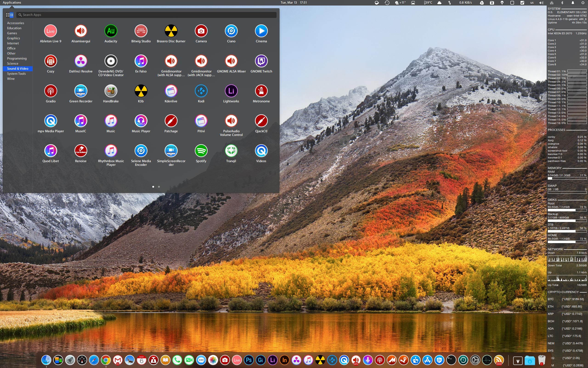Launch DevedeNG DVD/CD Video Creator
The width and height of the screenshot is (588, 368).
(x=111, y=66)
